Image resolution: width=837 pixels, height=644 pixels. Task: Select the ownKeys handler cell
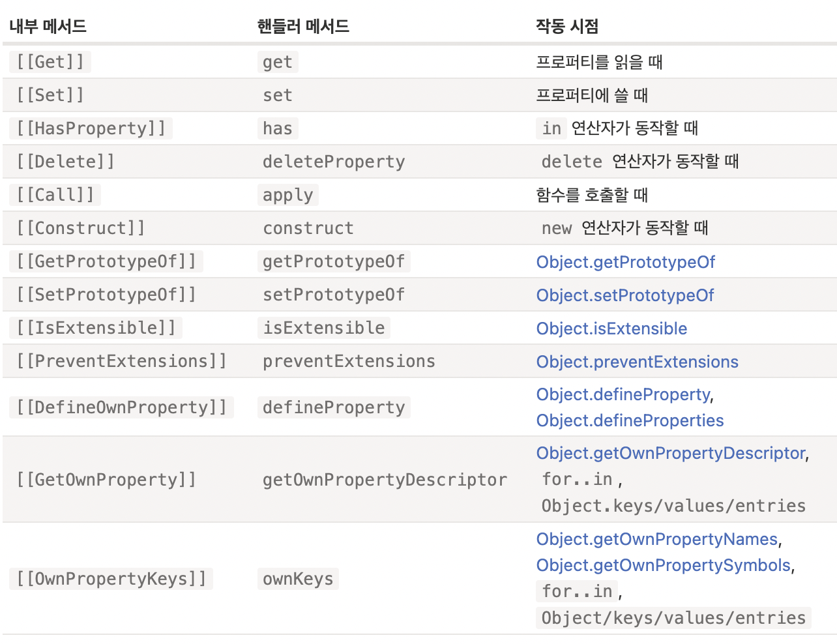pos(298,579)
